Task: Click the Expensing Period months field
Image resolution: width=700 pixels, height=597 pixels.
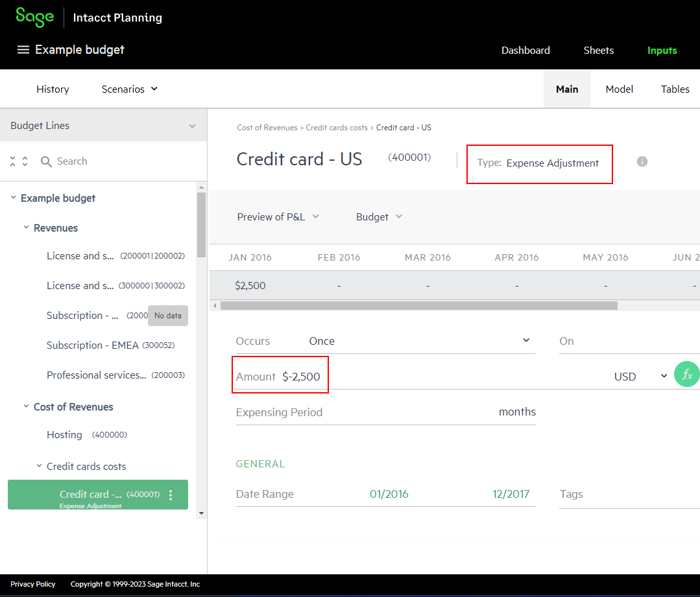Action: coord(386,412)
